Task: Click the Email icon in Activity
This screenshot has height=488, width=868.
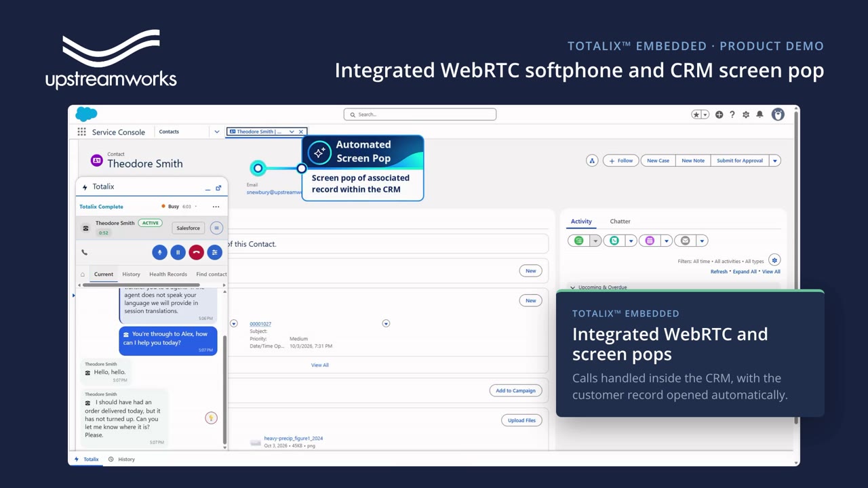Action: pos(686,241)
